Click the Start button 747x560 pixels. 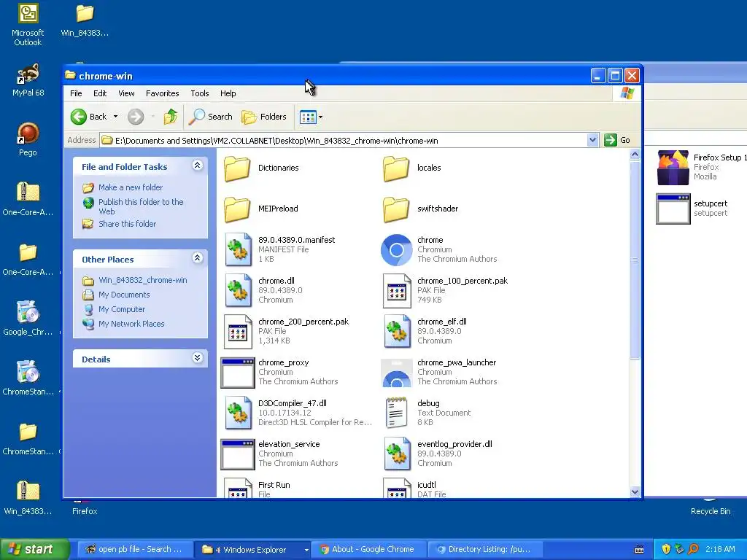tap(34, 550)
